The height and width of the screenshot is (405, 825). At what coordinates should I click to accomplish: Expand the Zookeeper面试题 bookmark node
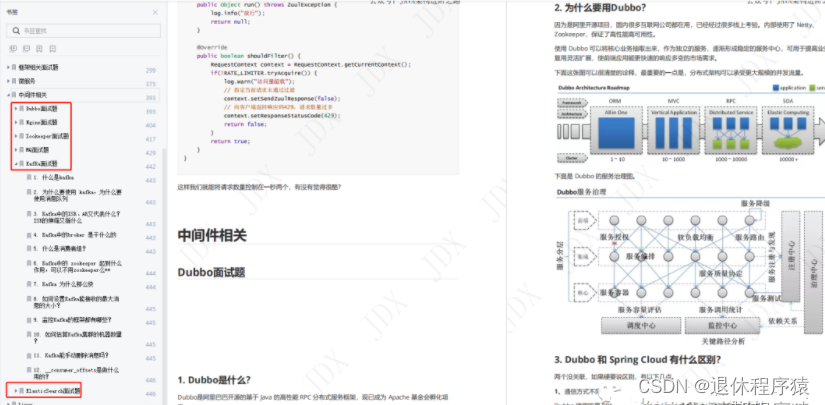click(x=16, y=136)
